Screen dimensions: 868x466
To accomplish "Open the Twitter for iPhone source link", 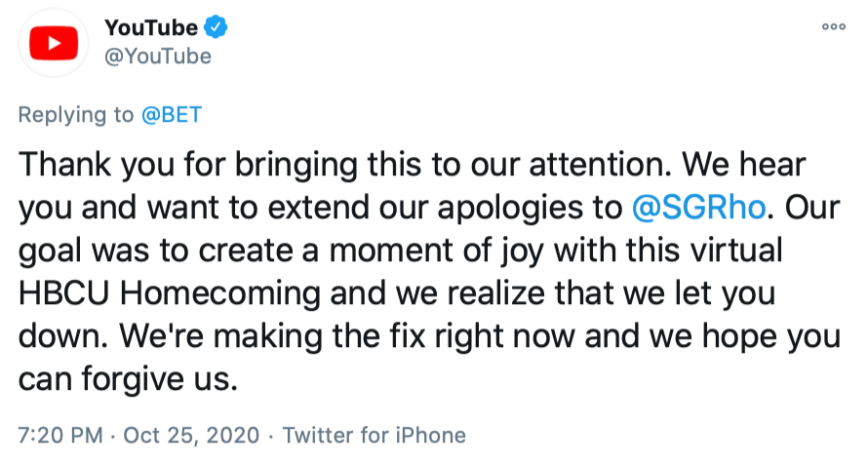I will point(375,435).
